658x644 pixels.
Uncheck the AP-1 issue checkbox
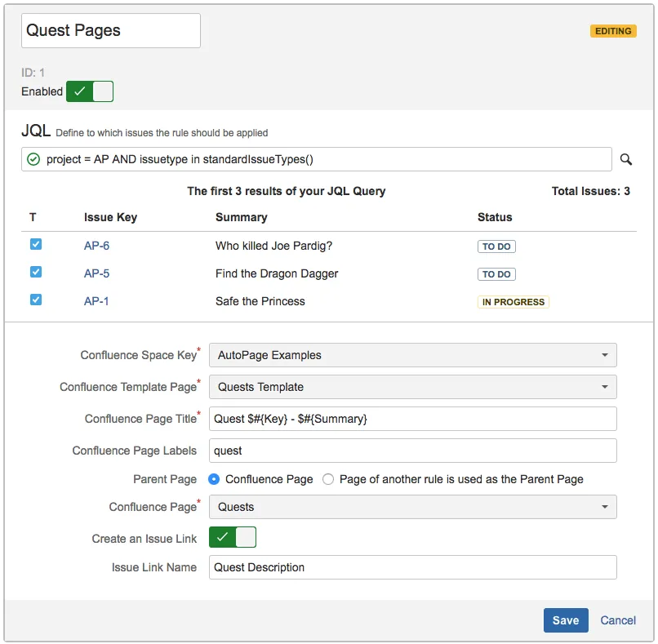[x=36, y=300]
